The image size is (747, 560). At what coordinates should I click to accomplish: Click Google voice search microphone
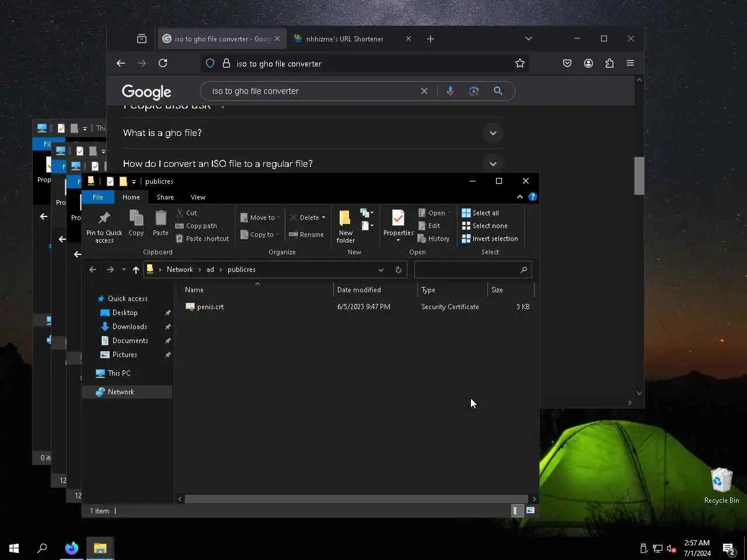pyautogui.click(x=450, y=91)
